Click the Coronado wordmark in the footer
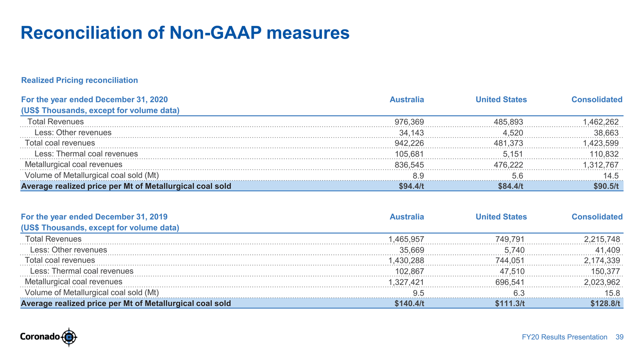 click(x=40, y=337)
